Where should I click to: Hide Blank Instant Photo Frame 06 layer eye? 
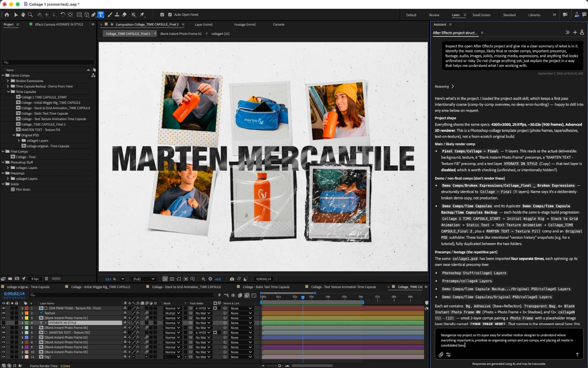(x=4, y=328)
